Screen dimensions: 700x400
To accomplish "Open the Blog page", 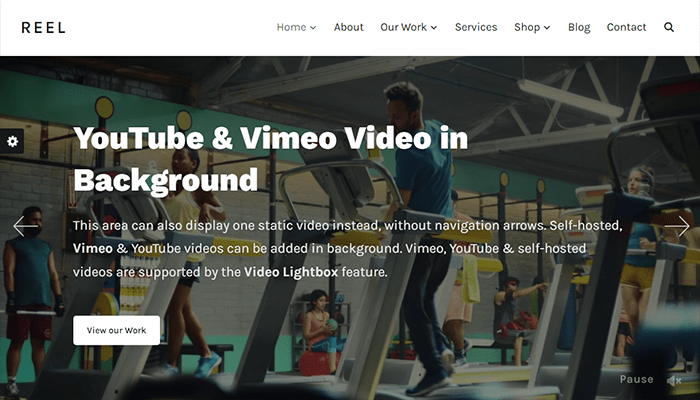I will tap(579, 28).
